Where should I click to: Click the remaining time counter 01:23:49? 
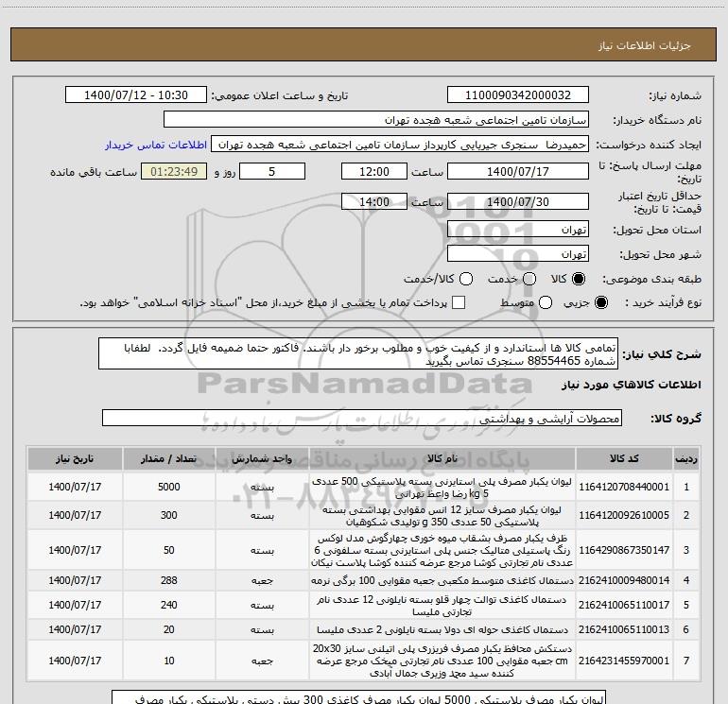point(174,172)
